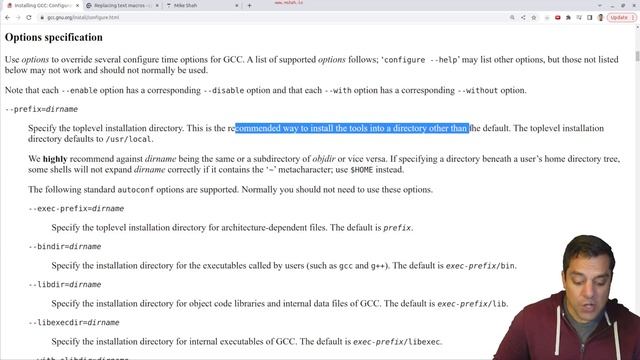Image resolution: width=640 pixels, height=360 pixels.
Task: Click the /usr/local path text
Action: point(128,139)
